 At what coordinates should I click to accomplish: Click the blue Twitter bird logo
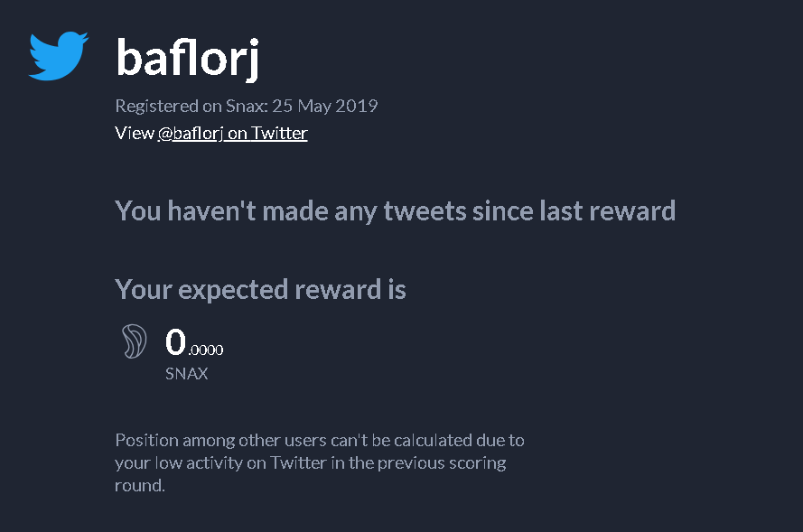(x=59, y=56)
